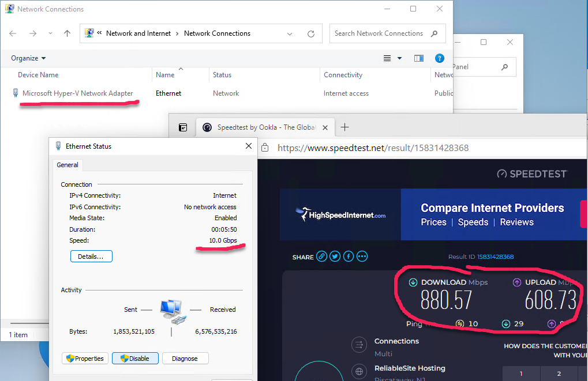The width and height of the screenshot is (588, 381).
Task: Go up one folder level
Action: [x=67, y=33]
